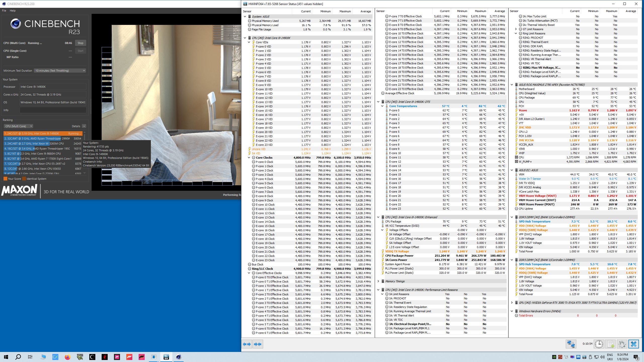Expand the GPU RTX 3080 Ti section
The width and height of the screenshot is (644, 362).
coord(512,303)
